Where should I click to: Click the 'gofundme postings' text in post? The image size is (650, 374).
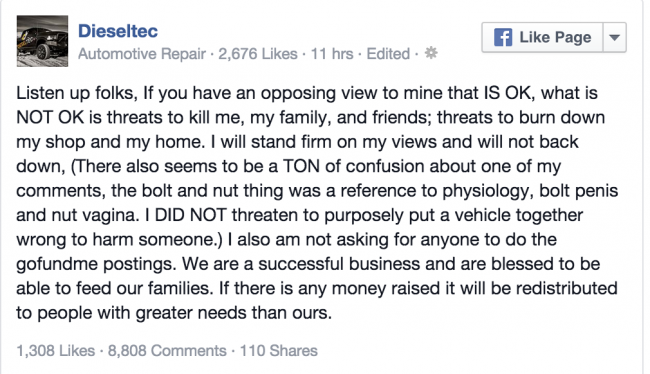pyautogui.click(x=96, y=264)
